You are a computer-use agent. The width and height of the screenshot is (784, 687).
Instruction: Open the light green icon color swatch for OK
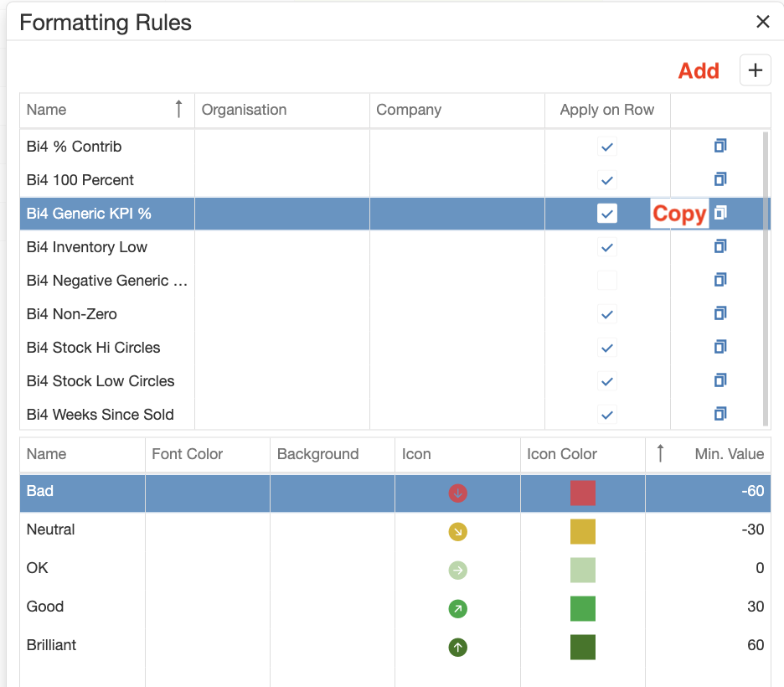coord(582,570)
